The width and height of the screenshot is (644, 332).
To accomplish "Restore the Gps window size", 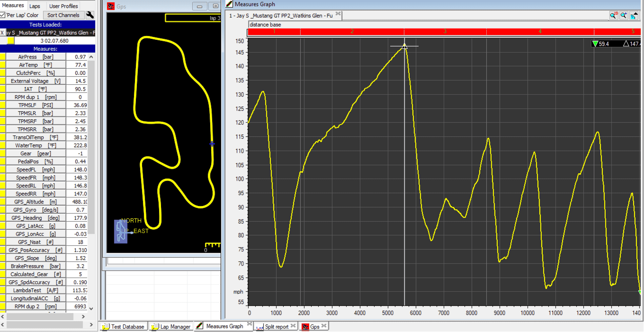I will (x=215, y=6).
